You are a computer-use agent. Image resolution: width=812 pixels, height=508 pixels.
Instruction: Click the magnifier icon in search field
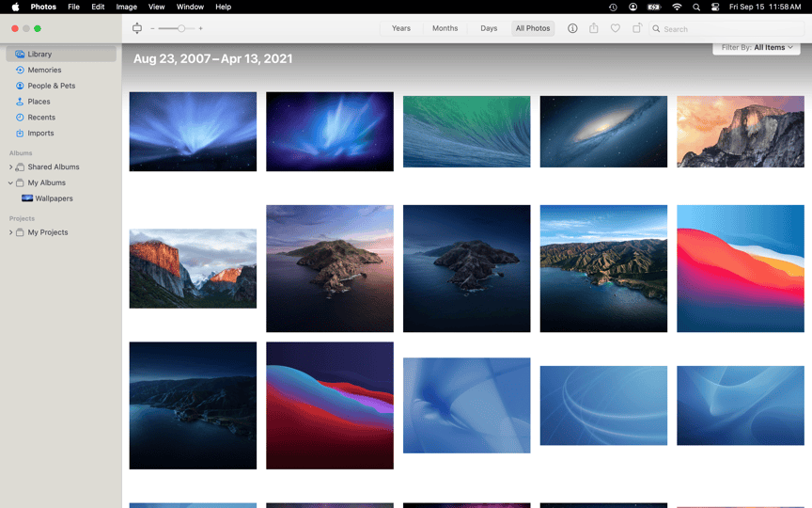pos(656,29)
